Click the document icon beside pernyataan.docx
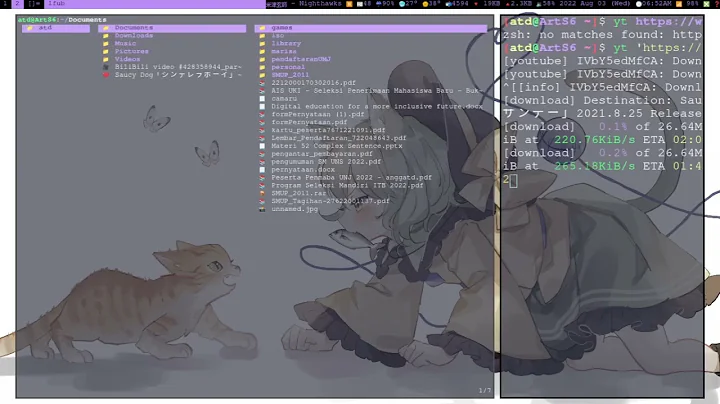The width and height of the screenshot is (720, 404). [262, 170]
